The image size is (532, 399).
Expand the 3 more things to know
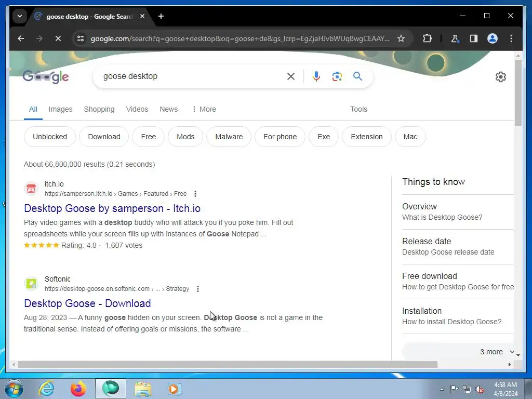(459, 352)
